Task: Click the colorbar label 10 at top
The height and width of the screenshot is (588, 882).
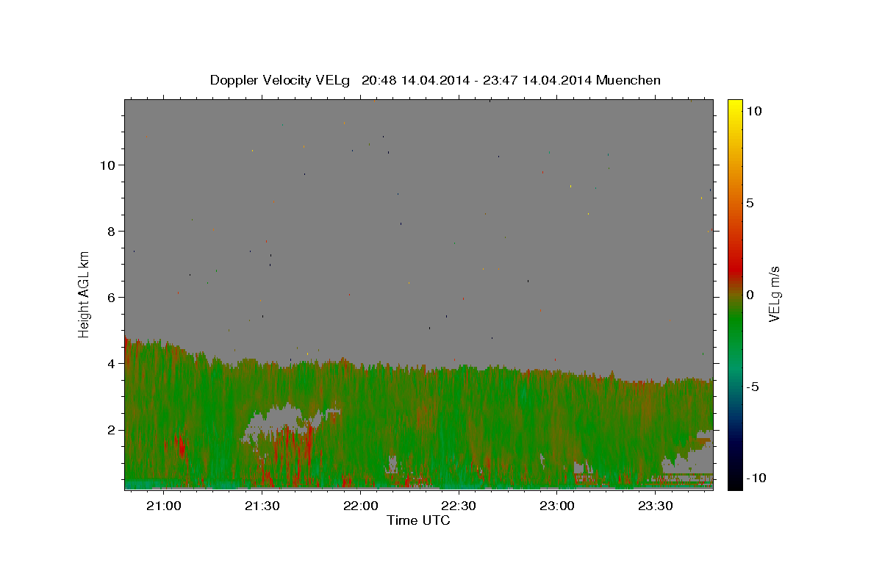Action: [754, 111]
